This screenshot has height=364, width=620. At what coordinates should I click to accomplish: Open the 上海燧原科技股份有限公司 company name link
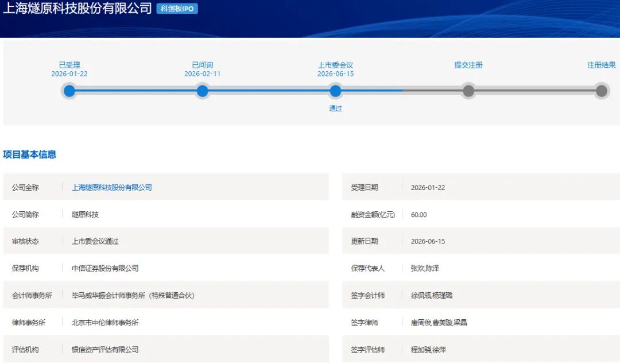coord(112,187)
